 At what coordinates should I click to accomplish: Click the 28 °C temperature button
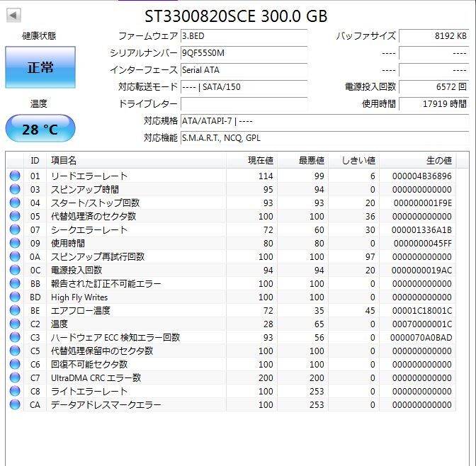pos(40,128)
